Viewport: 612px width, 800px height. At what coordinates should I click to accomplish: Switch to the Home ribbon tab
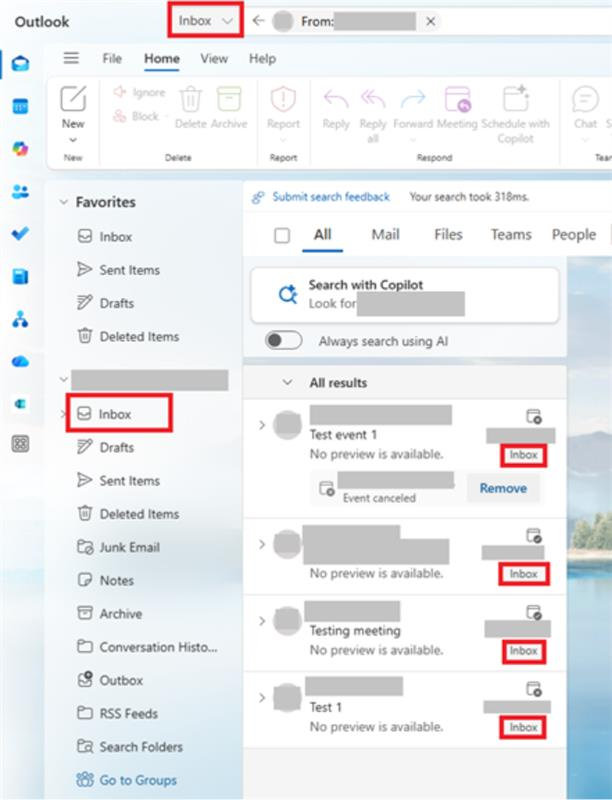[x=162, y=59]
